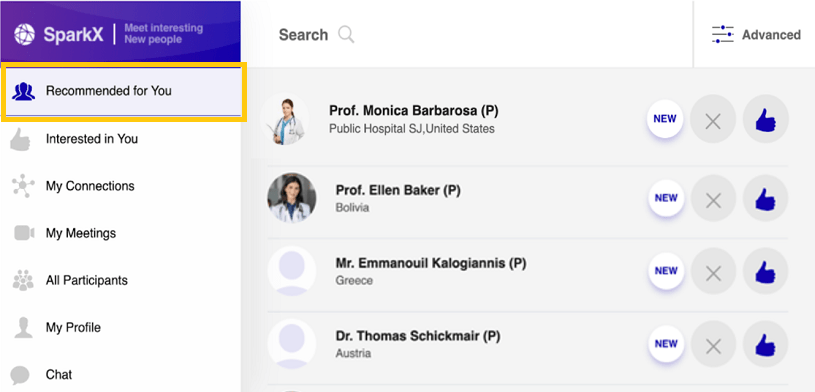The width and height of the screenshot is (815, 392).
Task: Dismiss Prof. Ellen Baker with X icon
Action: pyautogui.click(x=713, y=199)
